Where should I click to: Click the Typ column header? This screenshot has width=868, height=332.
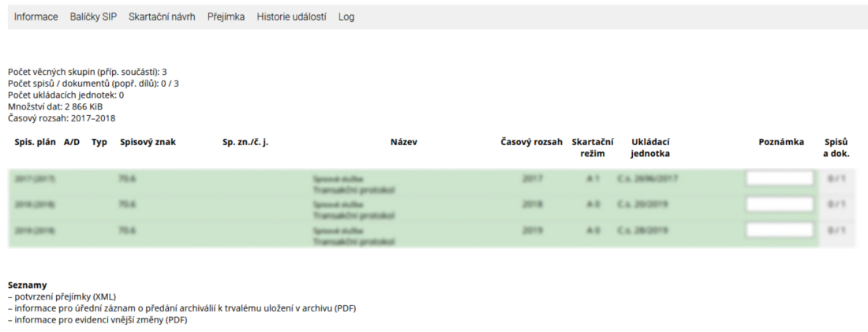tap(99, 142)
